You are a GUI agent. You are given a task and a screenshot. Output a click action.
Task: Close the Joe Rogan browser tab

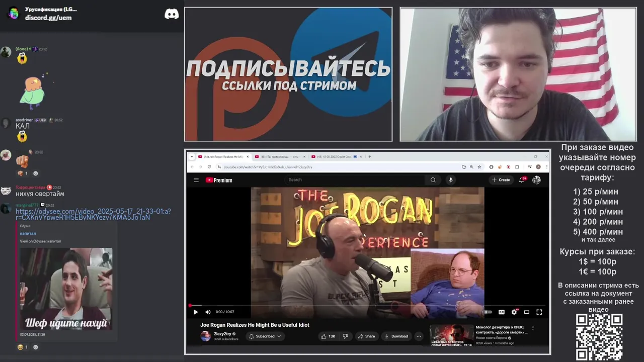pos(248,156)
